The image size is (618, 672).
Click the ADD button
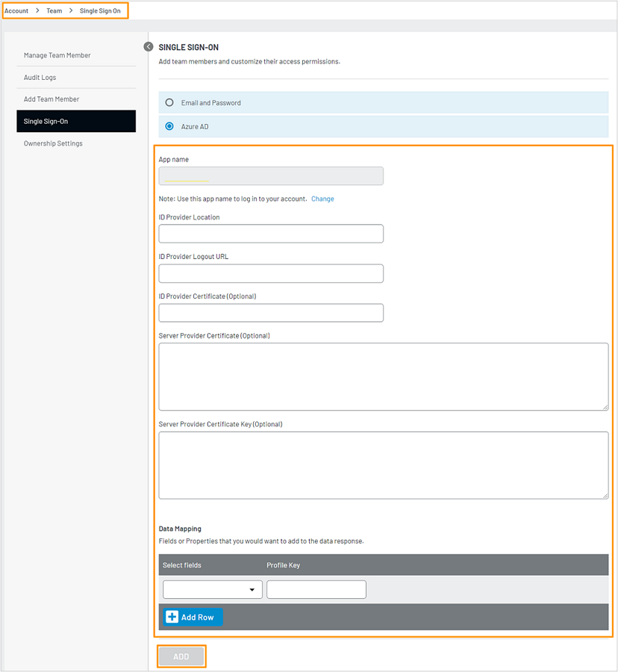coord(181,656)
